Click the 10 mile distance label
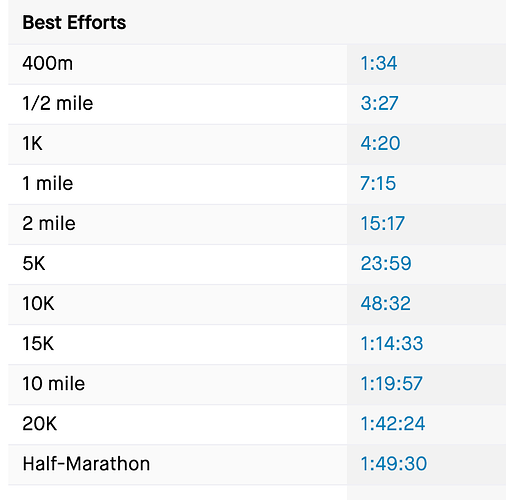Viewport: 516px width, 500px height. [54, 383]
